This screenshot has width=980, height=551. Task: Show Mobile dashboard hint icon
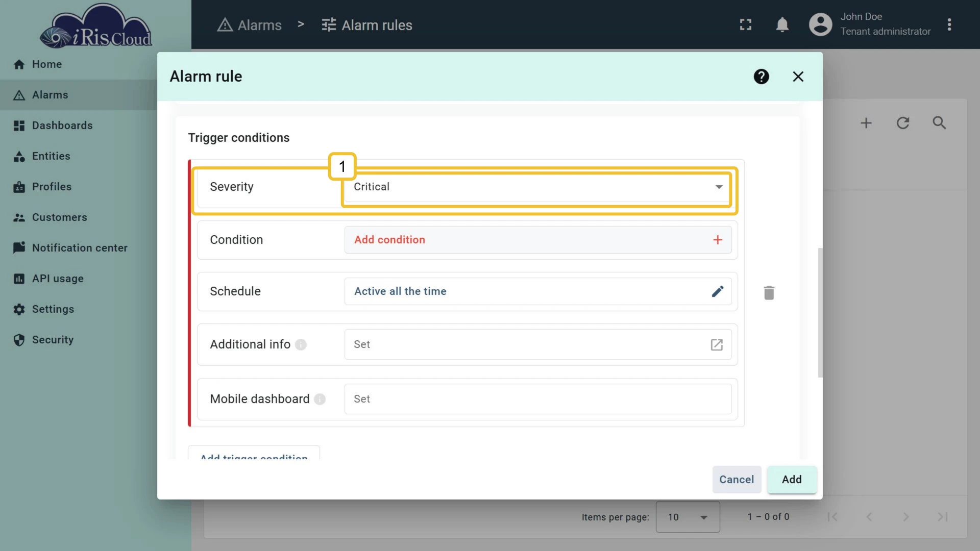click(x=320, y=399)
